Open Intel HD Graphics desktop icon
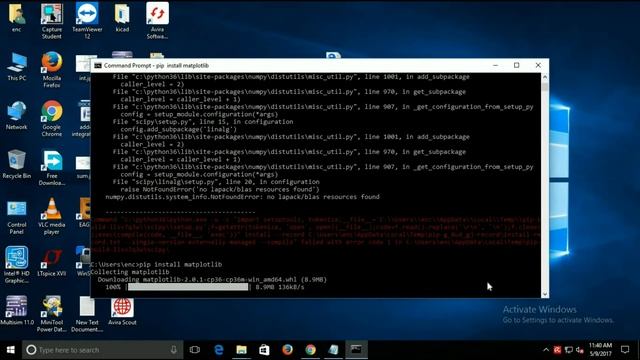 click(17, 265)
